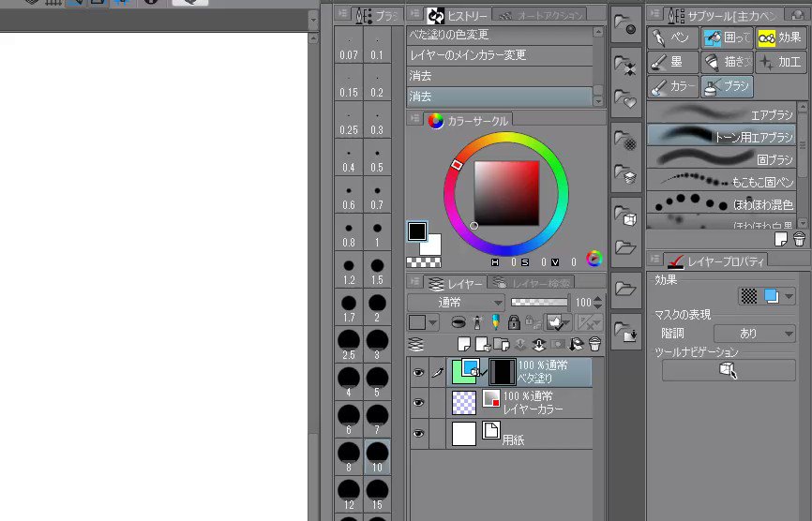Screen dimensions: 812x521
Task: Hide the 用紙 paper layer
Action: click(x=418, y=434)
